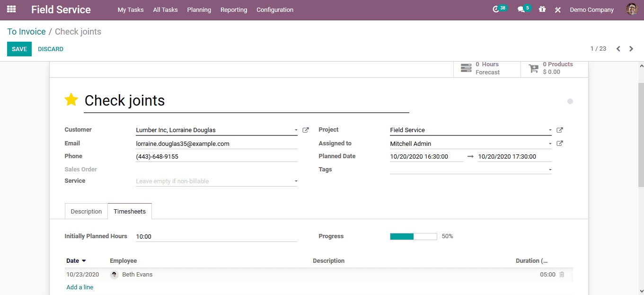Open Planning menu
This screenshot has width=644, height=295.
point(199,9)
